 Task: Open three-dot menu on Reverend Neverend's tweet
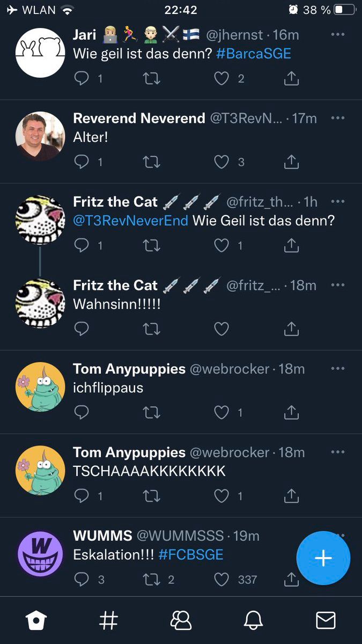tap(337, 118)
